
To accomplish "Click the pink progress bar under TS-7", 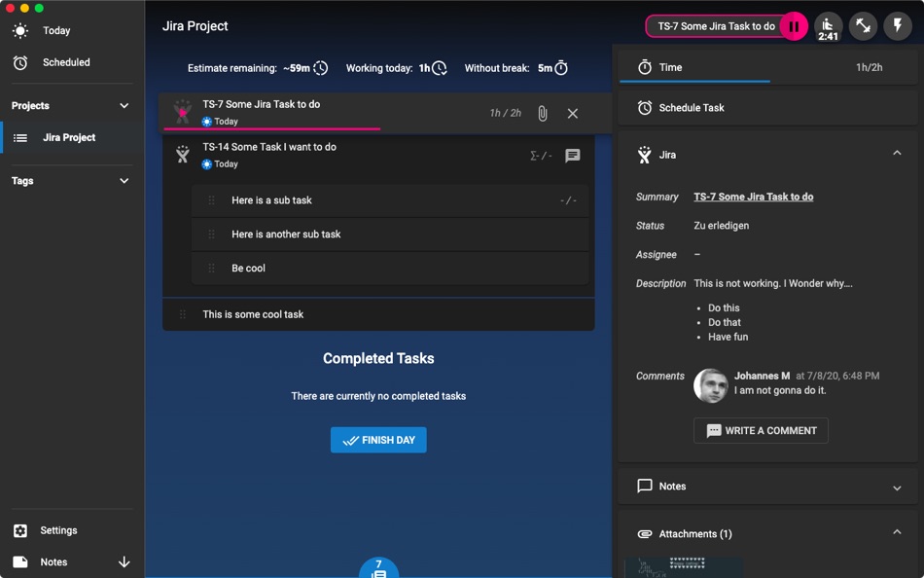I will [271, 128].
